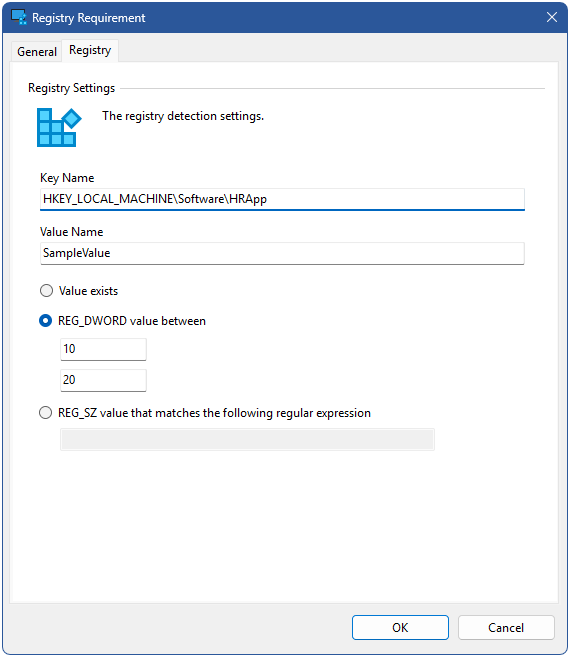Click the disabled regular expression field

pyautogui.click(x=247, y=439)
